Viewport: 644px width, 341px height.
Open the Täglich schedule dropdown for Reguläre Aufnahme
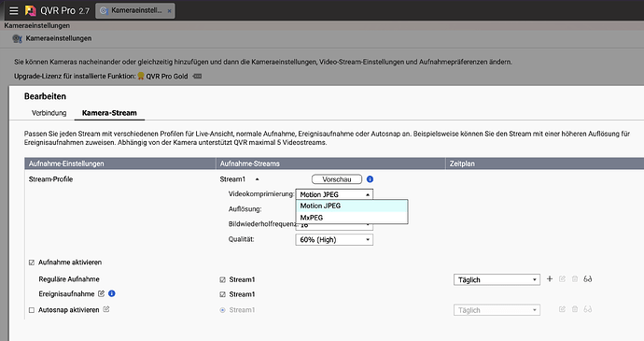(497, 279)
